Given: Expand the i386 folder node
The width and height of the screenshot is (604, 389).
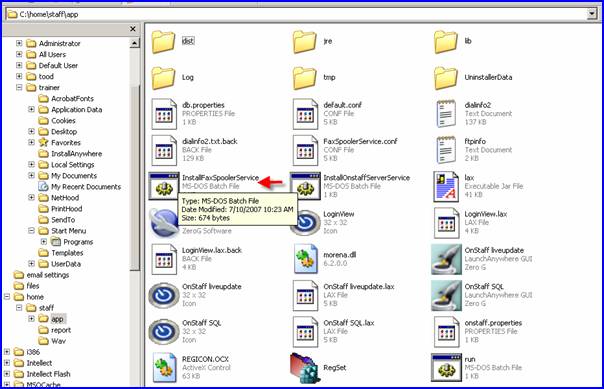Looking at the screenshot, I should (x=7, y=352).
